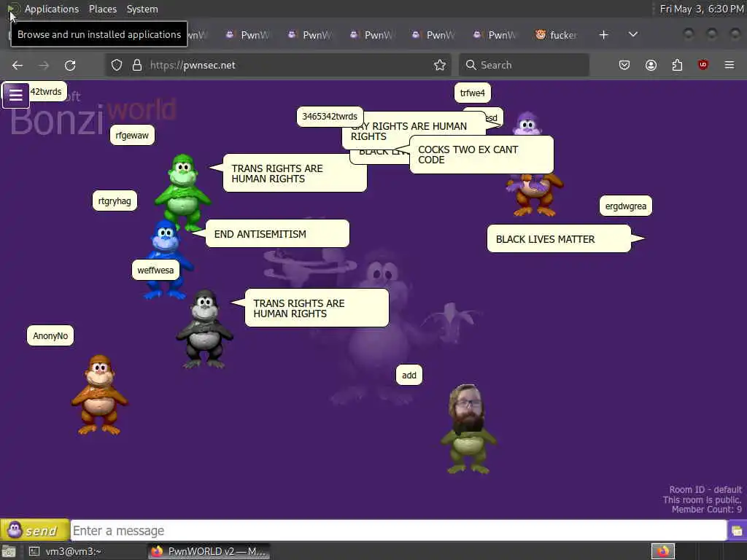
Task: Click 'Member Count: 9' status text
Action: pos(706,510)
